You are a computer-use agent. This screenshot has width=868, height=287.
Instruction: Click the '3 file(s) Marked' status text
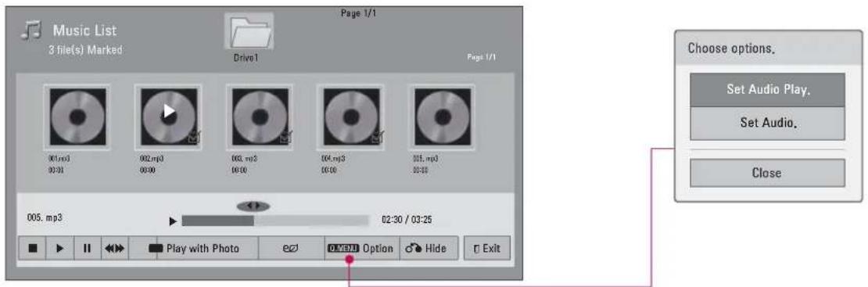coord(84,50)
